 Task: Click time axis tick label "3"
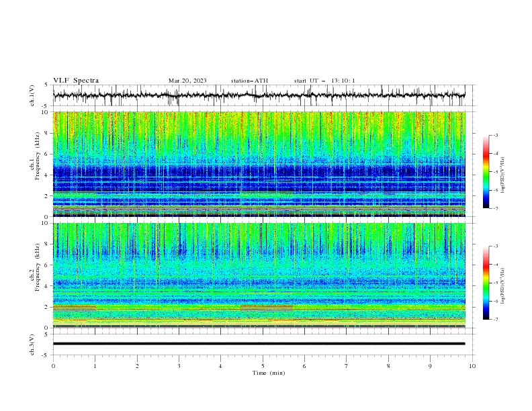click(179, 366)
